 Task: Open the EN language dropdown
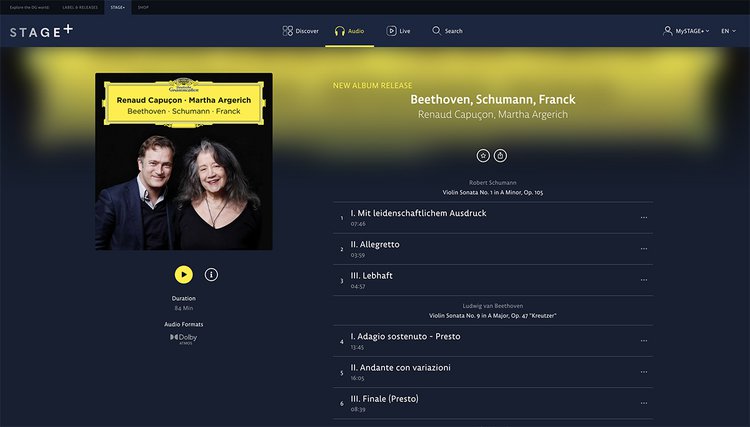(728, 31)
